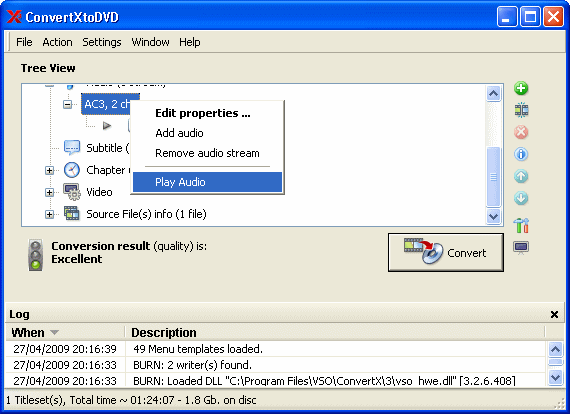Click the Subtitle speech bubble icon
570x414 pixels.
72,148
